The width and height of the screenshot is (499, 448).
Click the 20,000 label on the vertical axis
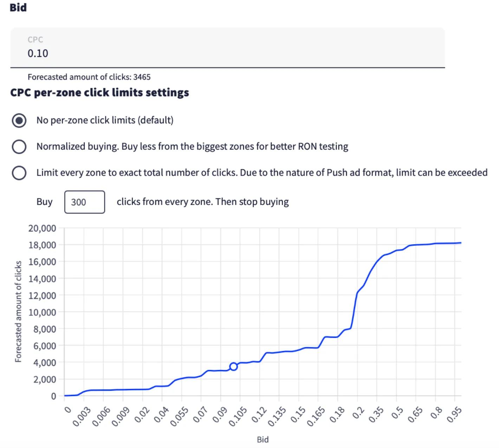click(42, 229)
